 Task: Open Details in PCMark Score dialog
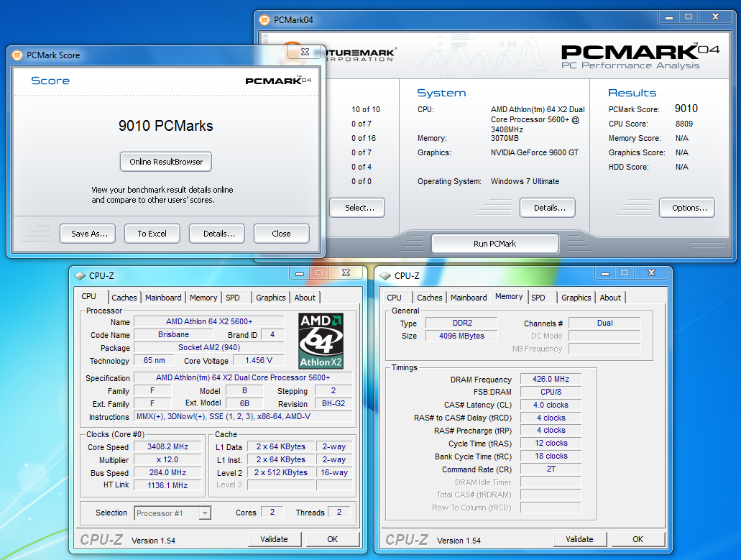tap(217, 234)
